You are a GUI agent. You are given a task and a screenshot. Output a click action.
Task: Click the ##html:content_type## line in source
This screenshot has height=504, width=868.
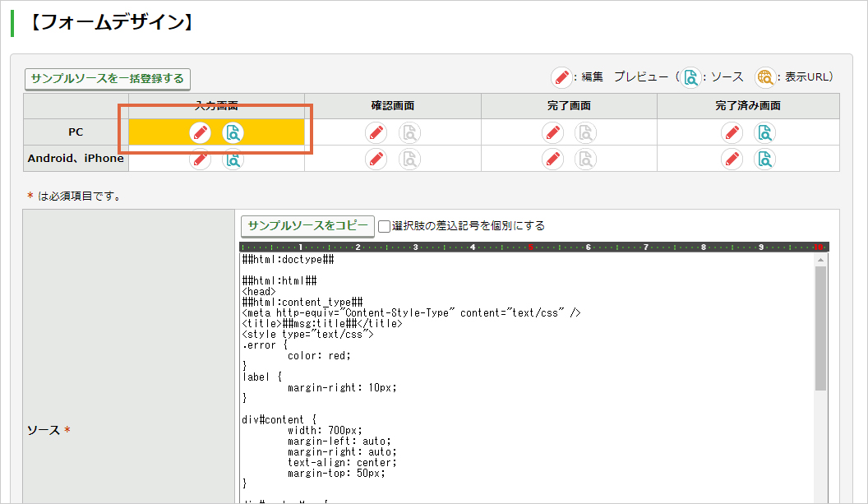(x=302, y=302)
